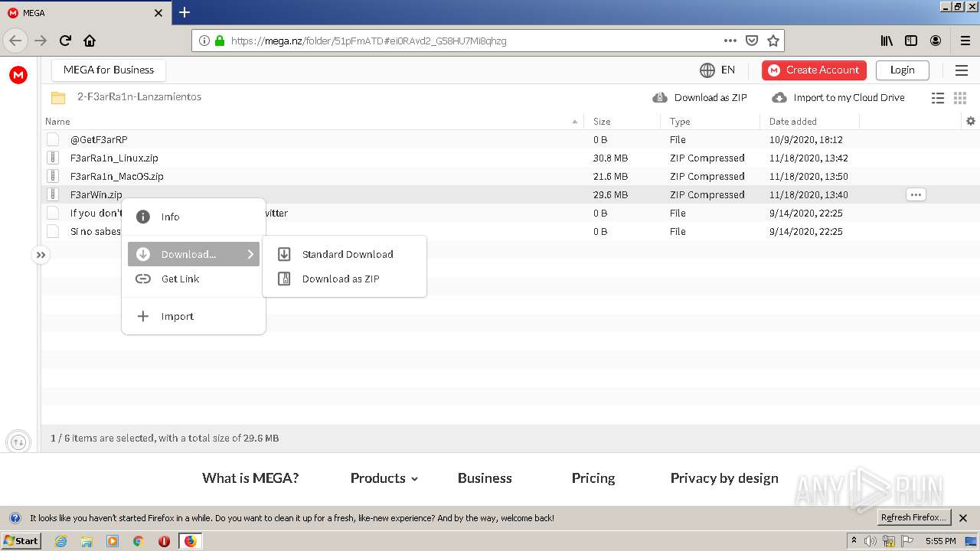Open Chrome from taskbar
980x551 pixels.
[138, 541]
